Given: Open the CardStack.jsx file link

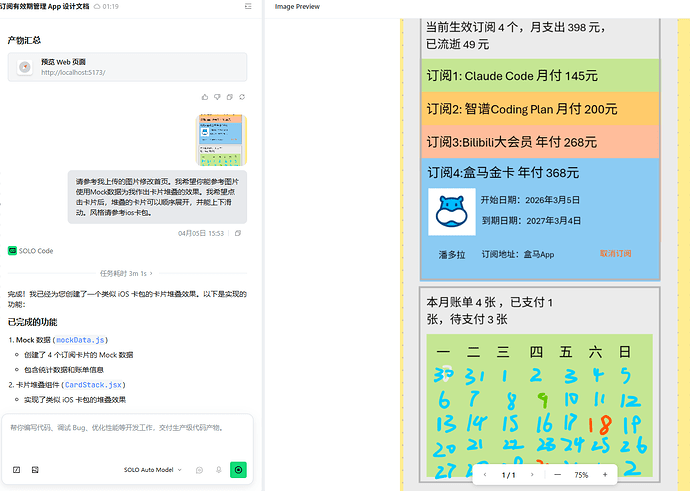Looking at the screenshot, I should coord(93,385).
